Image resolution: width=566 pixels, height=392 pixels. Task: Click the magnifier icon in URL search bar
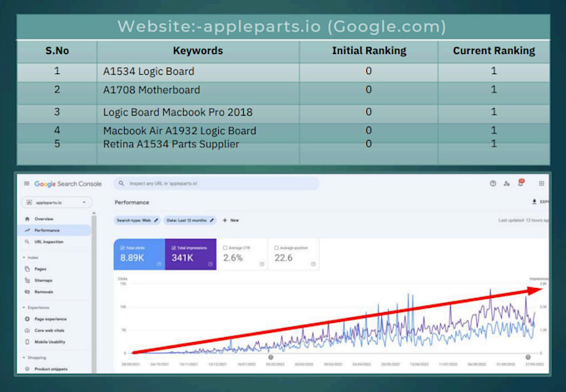[x=122, y=183]
